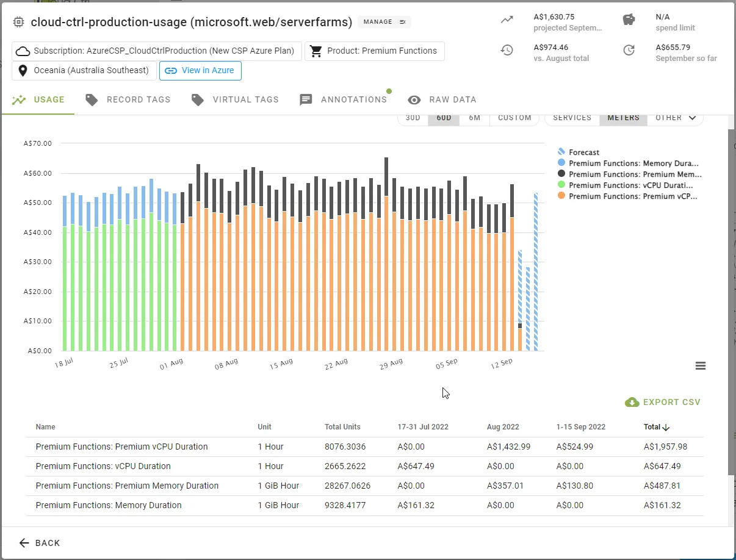Switch to the Record Tags tab
Viewport: 736px width, 560px height.
pos(128,99)
